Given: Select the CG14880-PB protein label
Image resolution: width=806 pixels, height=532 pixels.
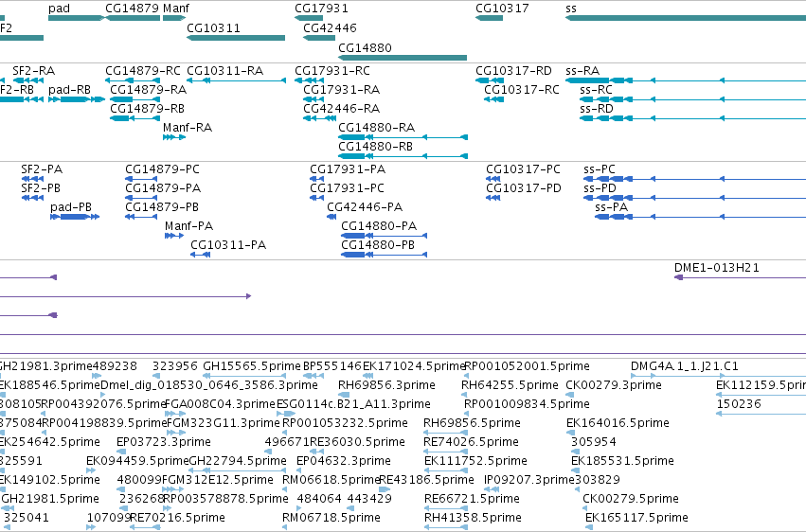Looking at the screenshot, I should 378,245.
